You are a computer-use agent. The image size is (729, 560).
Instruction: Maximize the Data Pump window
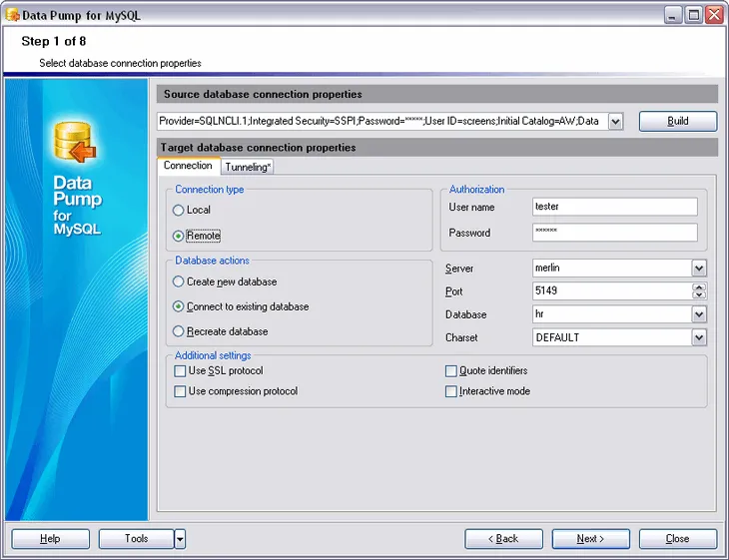[x=694, y=15]
